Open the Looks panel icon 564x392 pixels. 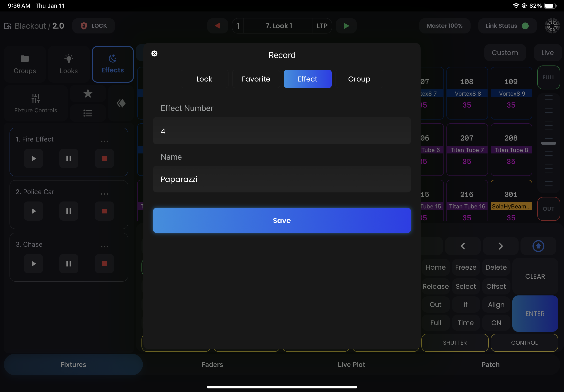coord(69,64)
